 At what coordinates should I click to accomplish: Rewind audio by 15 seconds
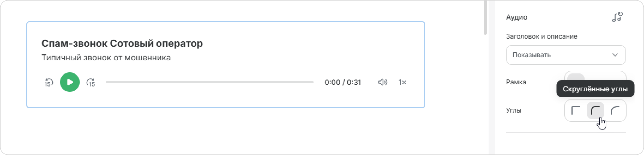(49, 82)
